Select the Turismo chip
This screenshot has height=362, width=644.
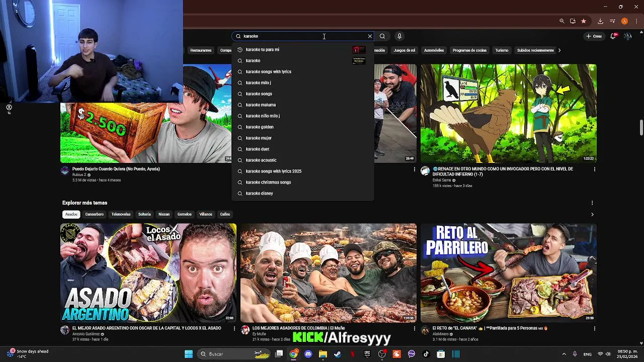(502, 50)
